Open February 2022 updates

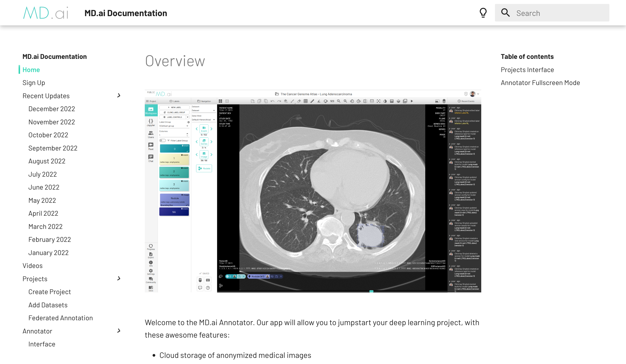(x=50, y=239)
